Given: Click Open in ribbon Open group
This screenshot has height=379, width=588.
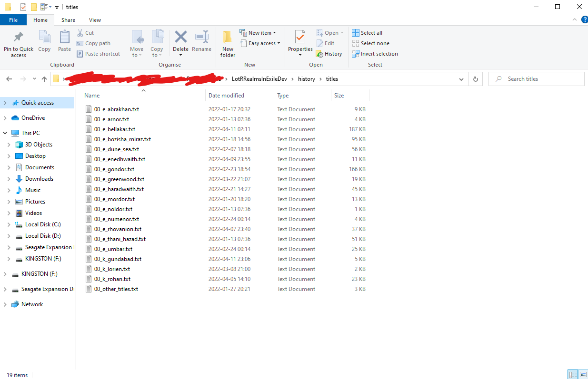Looking at the screenshot, I should click(330, 33).
